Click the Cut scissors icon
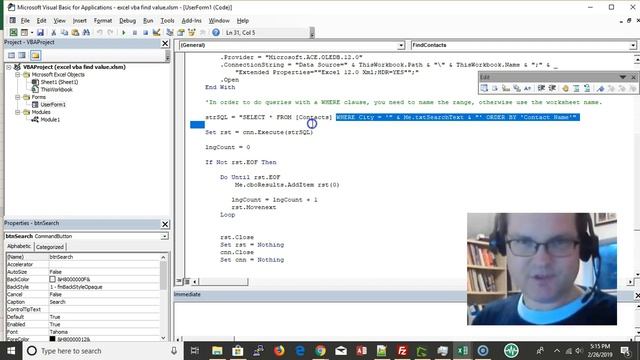Viewport: 640px width, 360px height. coord(53,32)
